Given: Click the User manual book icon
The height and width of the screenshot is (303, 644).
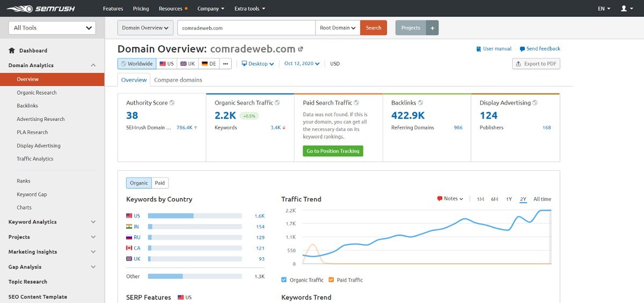Looking at the screenshot, I should tap(479, 49).
